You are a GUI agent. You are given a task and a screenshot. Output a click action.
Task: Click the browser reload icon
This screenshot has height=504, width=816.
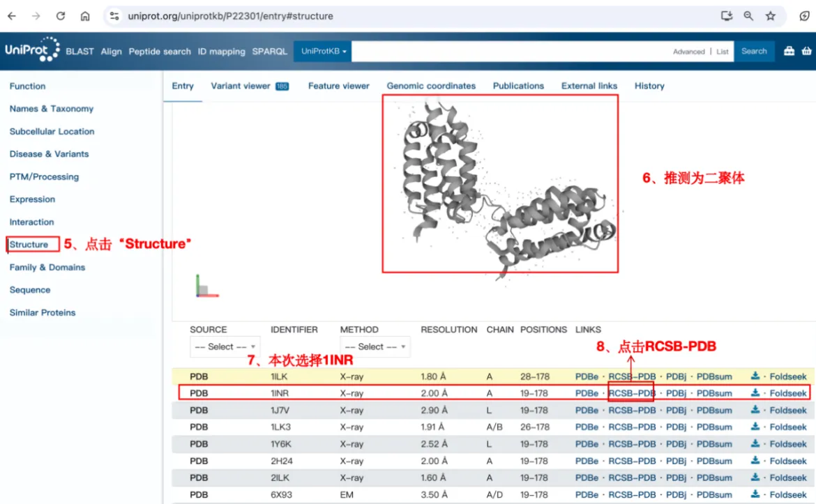(x=61, y=15)
